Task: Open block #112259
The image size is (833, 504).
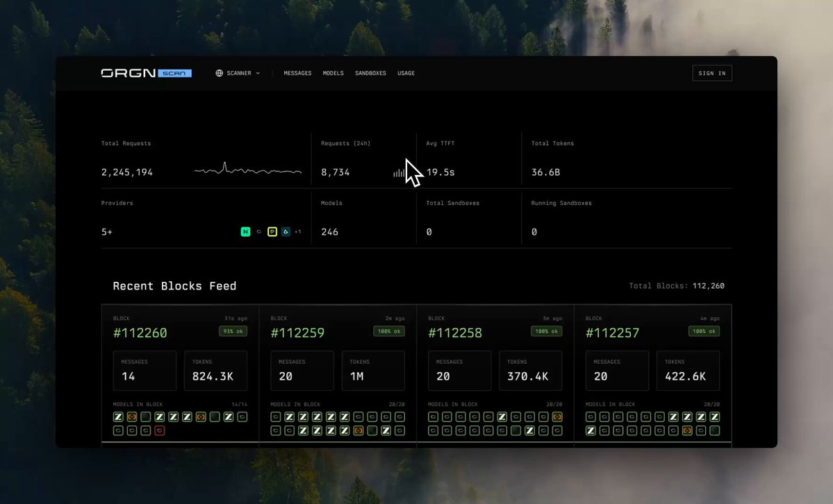Action: point(297,333)
